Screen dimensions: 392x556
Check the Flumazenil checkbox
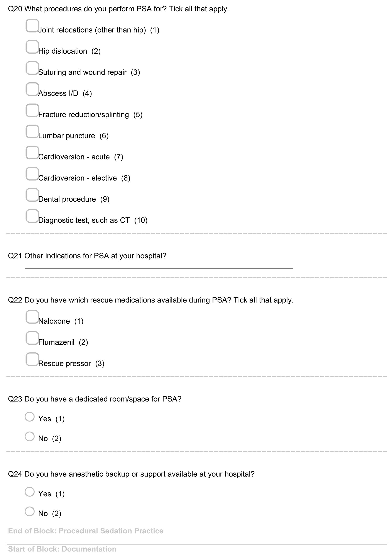32,338
